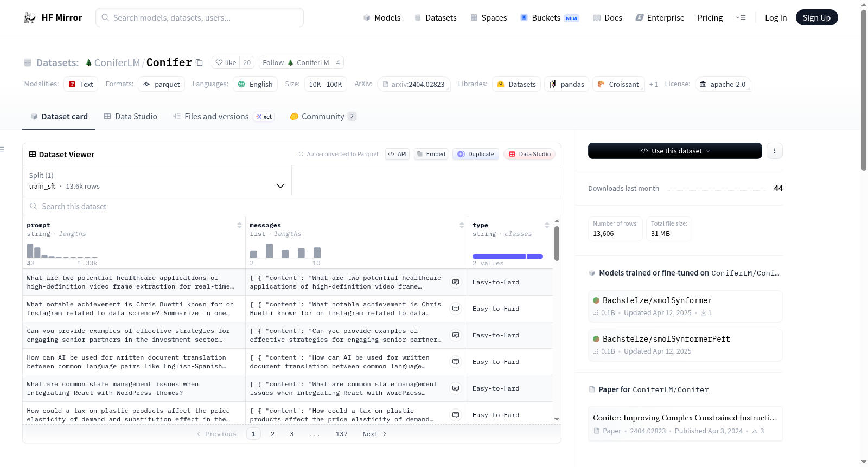
Task: Go to page 2 of the table
Action: (x=272, y=434)
